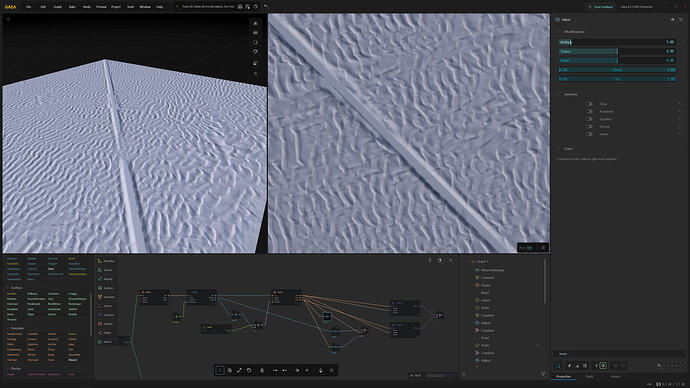
Task: Add a Snowfield node from the toolbox
Action: pyautogui.click(x=74, y=355)
